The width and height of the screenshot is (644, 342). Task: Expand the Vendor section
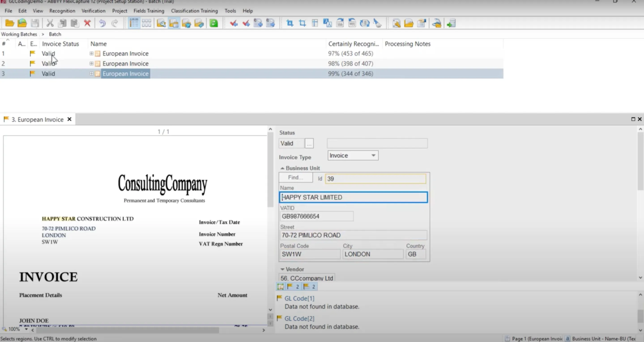[282, 269]
